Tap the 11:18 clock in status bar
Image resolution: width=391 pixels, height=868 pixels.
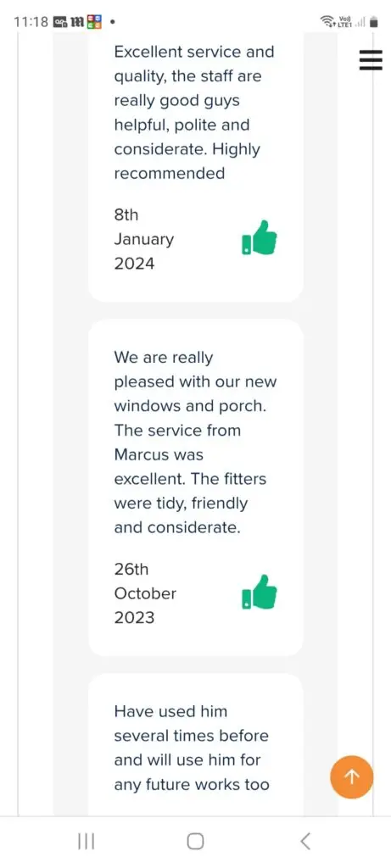coord(31,23)
